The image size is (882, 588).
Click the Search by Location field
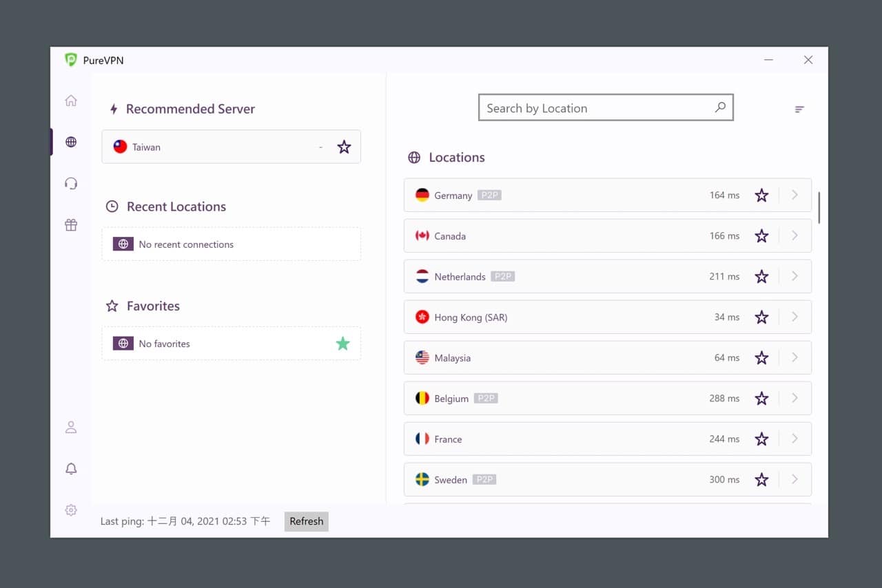606,107
